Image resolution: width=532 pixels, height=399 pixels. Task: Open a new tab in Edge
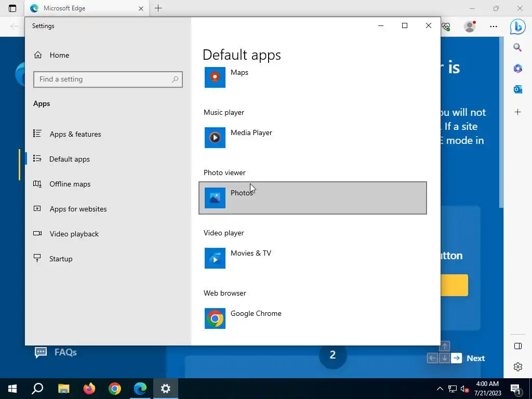point(158,8)
